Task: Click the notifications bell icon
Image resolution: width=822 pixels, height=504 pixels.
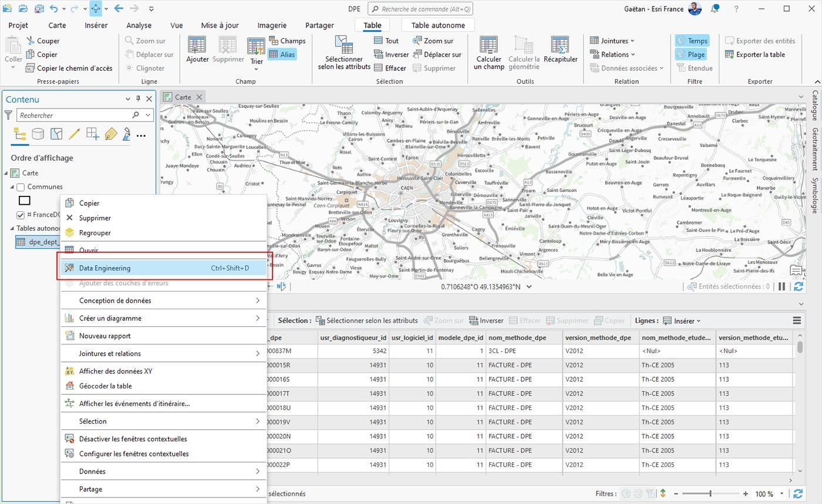Action: (x=715, y=9)
